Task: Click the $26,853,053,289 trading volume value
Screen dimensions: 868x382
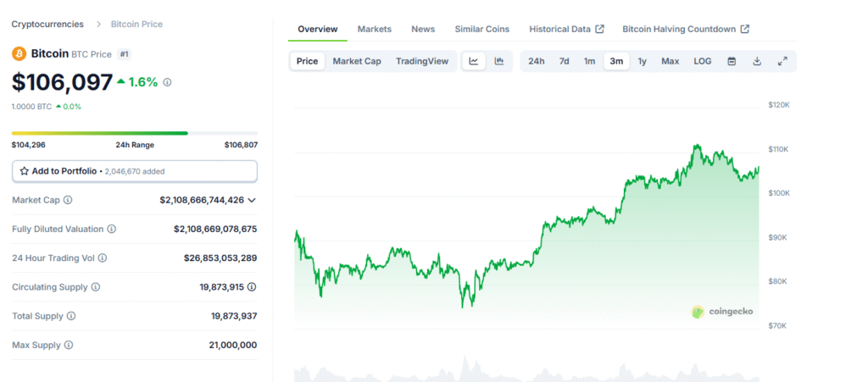Action: pyautogui.click(x=220, y=258)
